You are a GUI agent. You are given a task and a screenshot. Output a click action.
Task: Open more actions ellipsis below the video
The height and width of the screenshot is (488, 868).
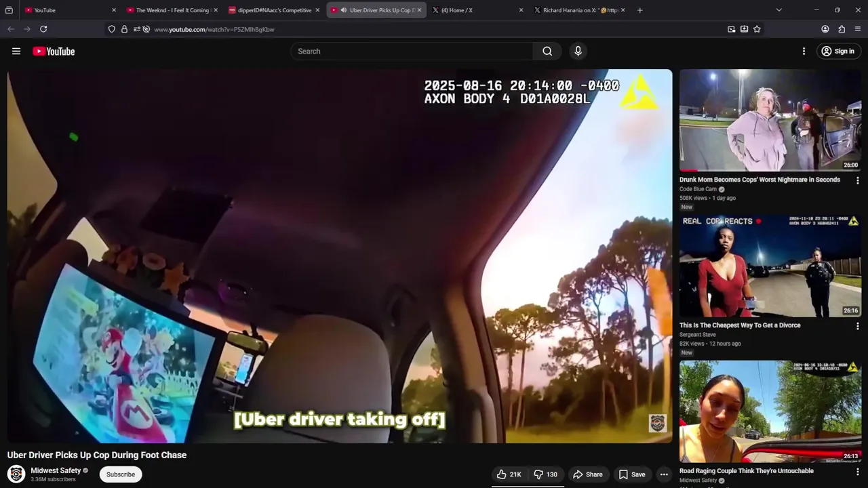pyautogui.click(x=664, y=474)
